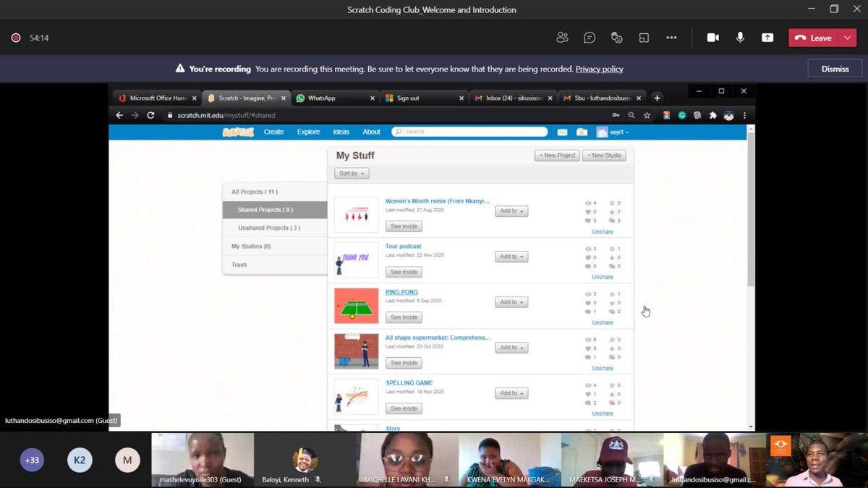868x488 pixels.
Task: Open the Teams meeting chat
Action: 590,38
